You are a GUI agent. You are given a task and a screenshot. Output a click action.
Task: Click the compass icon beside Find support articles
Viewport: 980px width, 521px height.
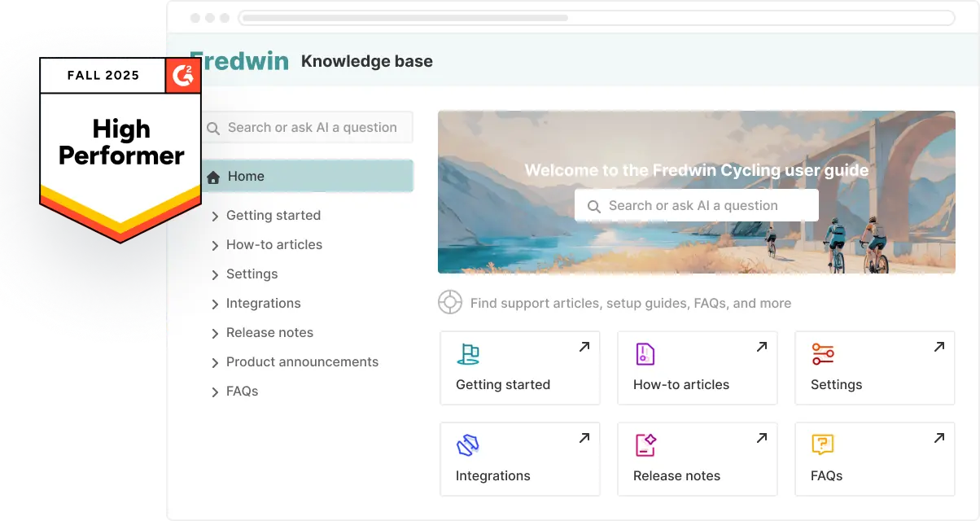[x=450, y=302]
